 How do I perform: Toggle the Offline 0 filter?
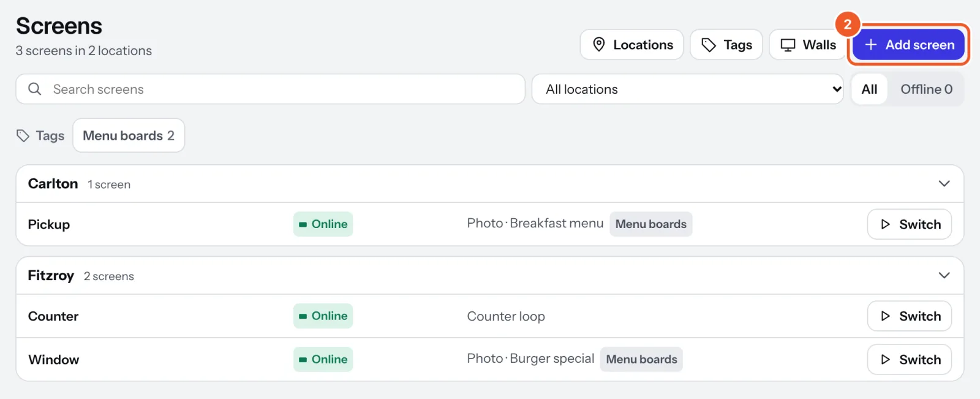coord(926,89)
